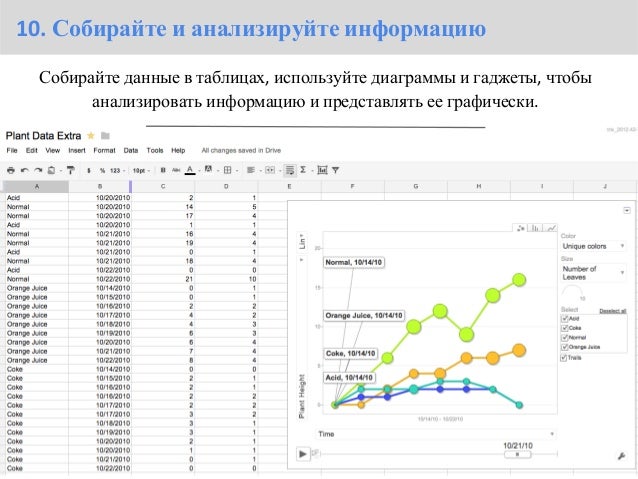Click the cell background fill color icon
This screenshot has height=479, width=638.
click(208, 169)
